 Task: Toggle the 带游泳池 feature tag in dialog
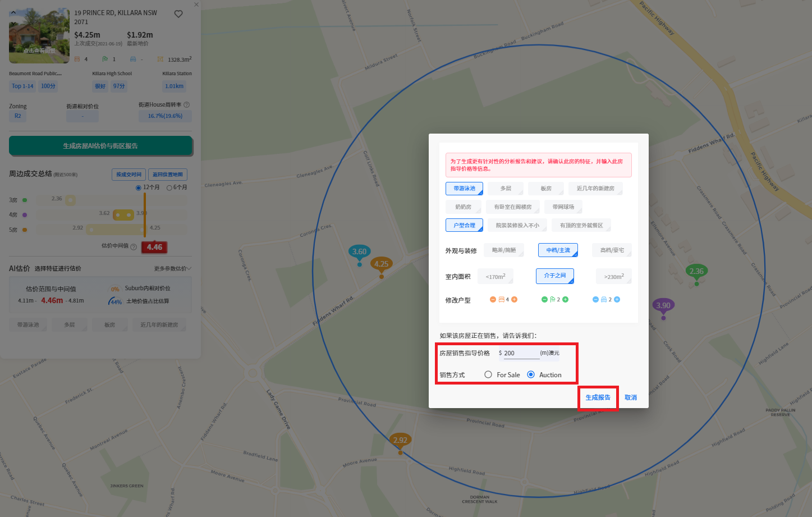tap(465, 189)
